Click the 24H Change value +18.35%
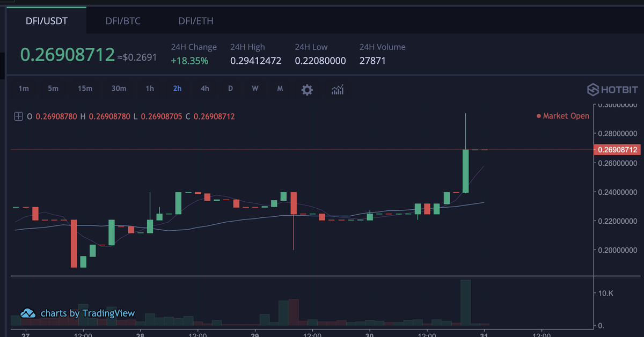 (x=189, y=61)
